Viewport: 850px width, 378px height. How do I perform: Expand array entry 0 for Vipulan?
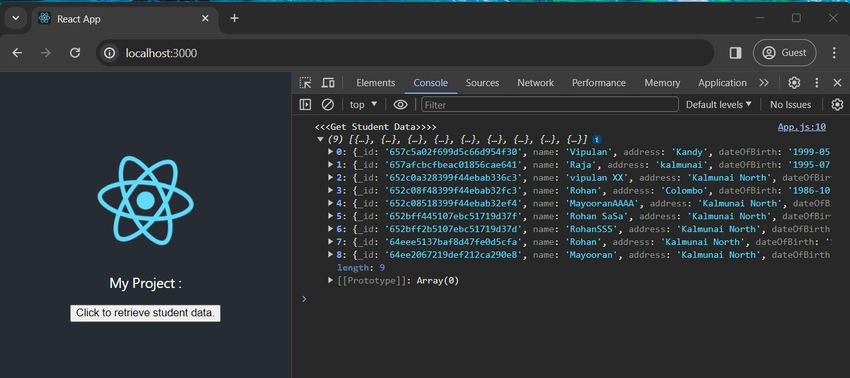coord(331,151)
